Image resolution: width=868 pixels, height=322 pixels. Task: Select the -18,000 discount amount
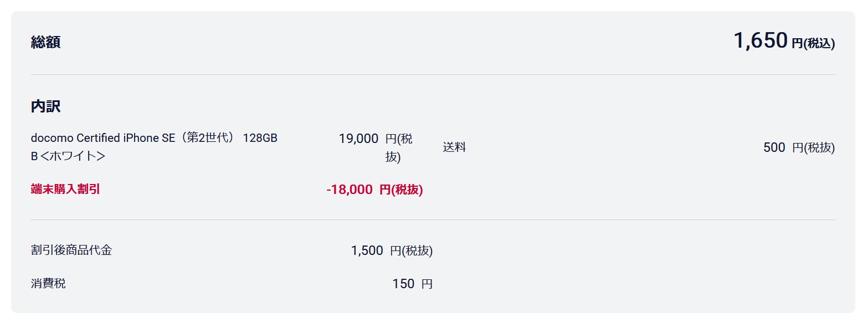click(x=350, y=190)
